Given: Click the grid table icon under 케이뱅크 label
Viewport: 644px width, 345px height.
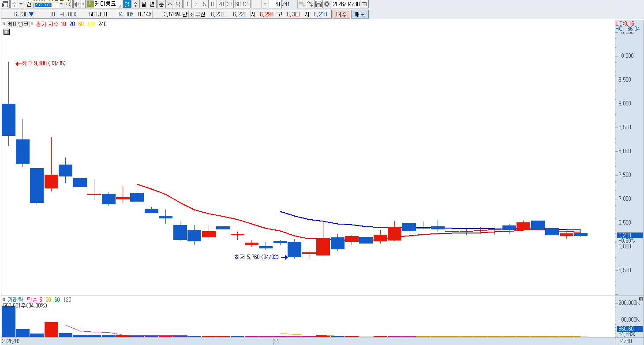Looking at the screenshot, I should 7,32.
